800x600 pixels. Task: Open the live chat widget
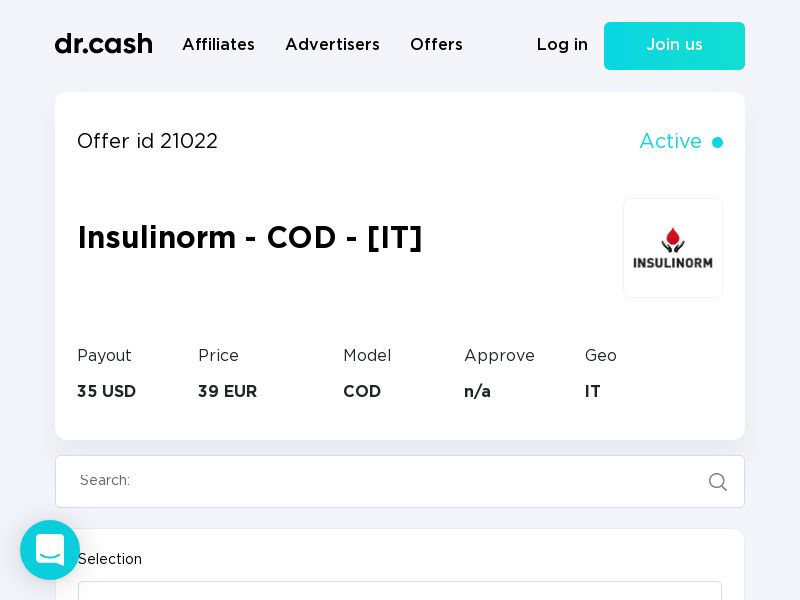[x=50, y=550]
